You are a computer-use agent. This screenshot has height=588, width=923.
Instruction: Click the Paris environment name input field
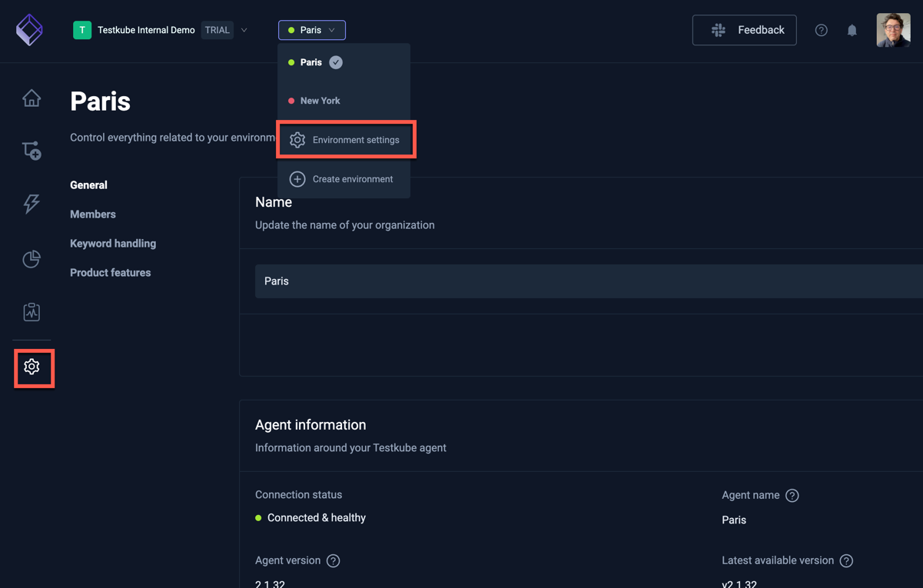click(x=538, y=281)
